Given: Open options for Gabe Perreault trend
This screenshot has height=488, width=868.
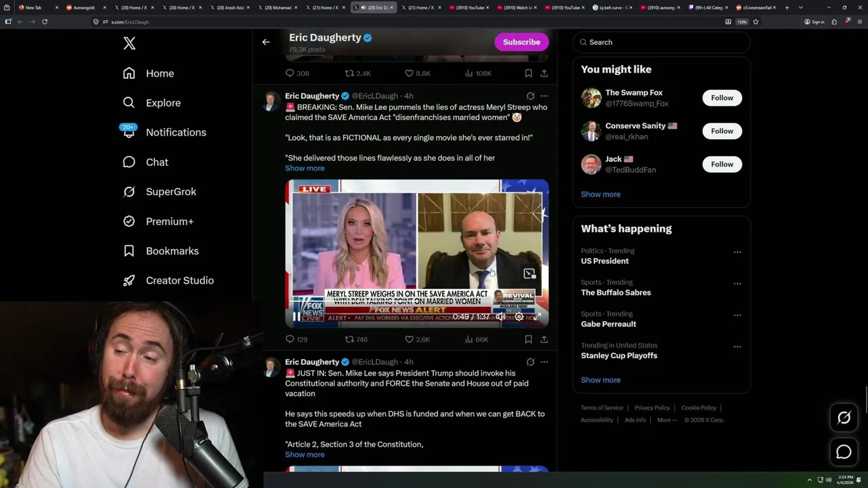Looking at the screenshot, I should pyautogui.click(x=737, y=315).
